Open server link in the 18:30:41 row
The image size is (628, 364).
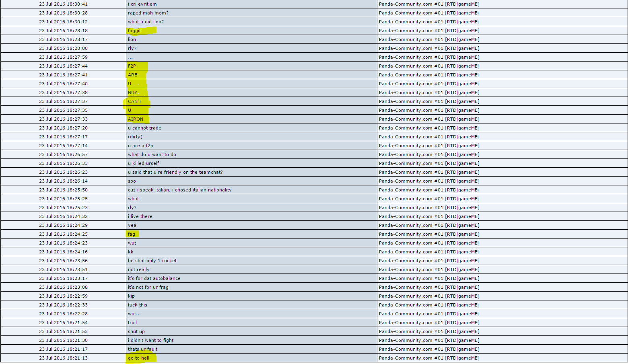tap(429, 4)
